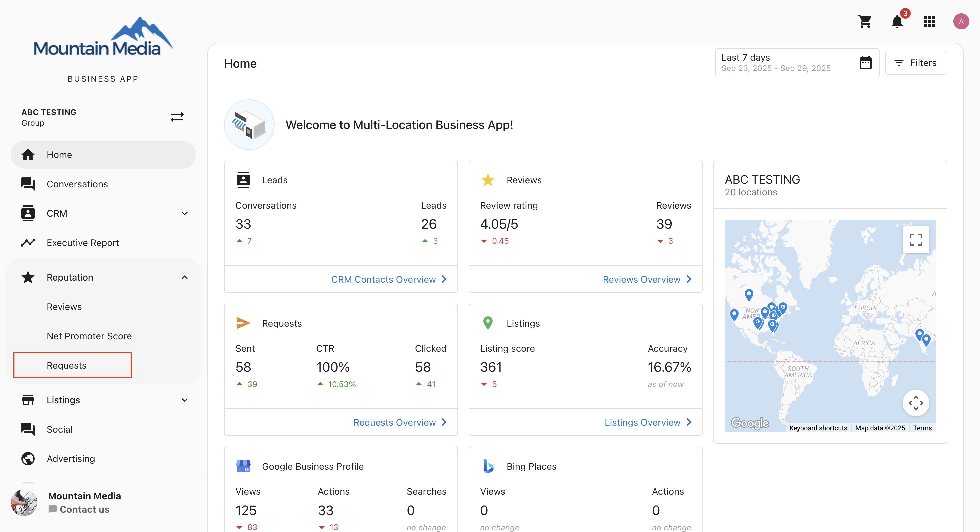980x532 pixels.
Task: Select Requests under Reputation
Action: tap(67, 365)
